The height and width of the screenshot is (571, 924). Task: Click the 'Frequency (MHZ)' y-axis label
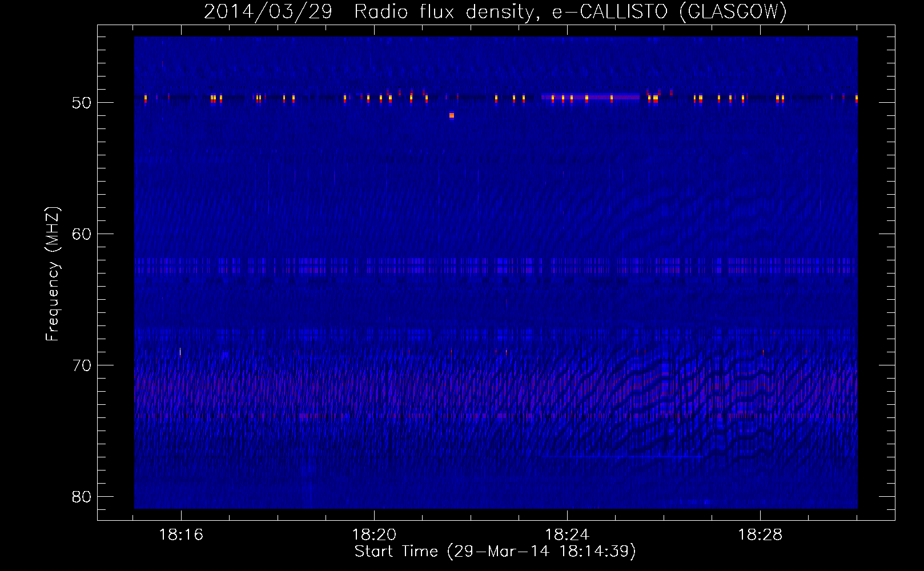click(x=53, y=274)
